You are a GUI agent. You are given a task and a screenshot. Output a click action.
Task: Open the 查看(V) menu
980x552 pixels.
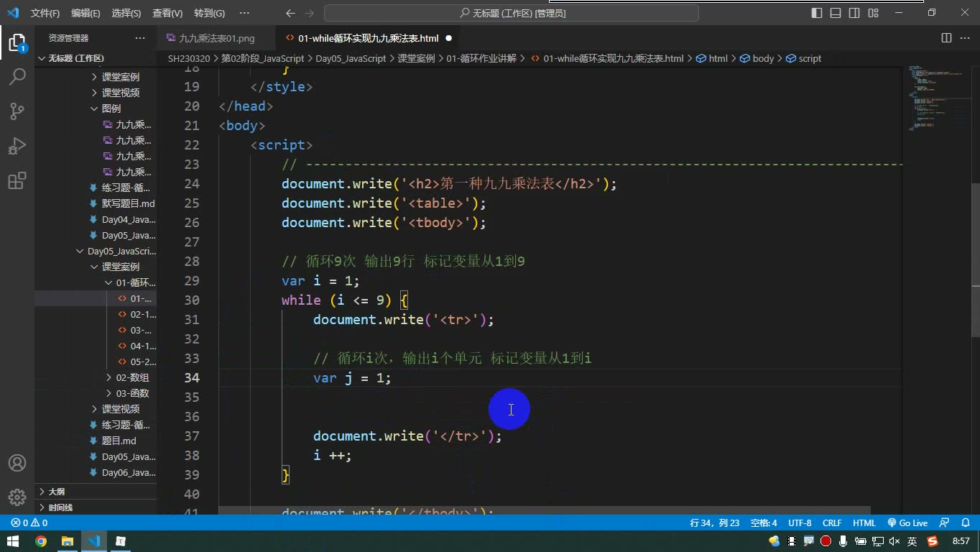click(167, 13)
